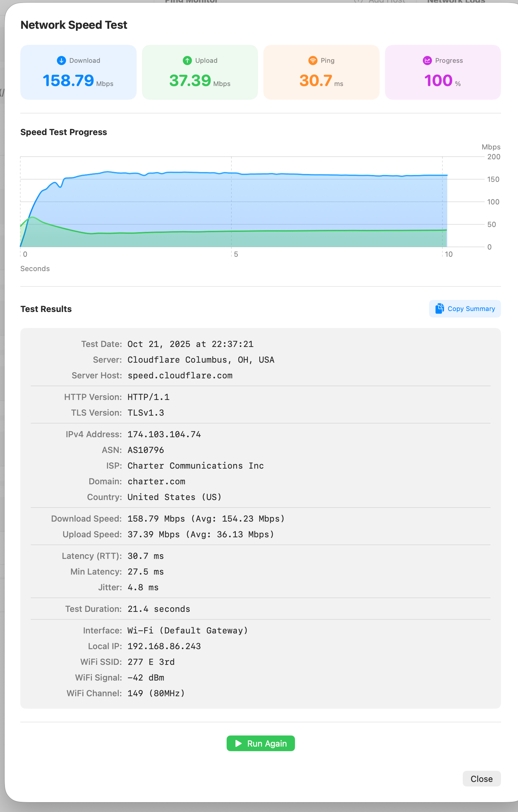Click the 37.39 Mbps upload value
The image size is (518, 812).
coord(190,80)
